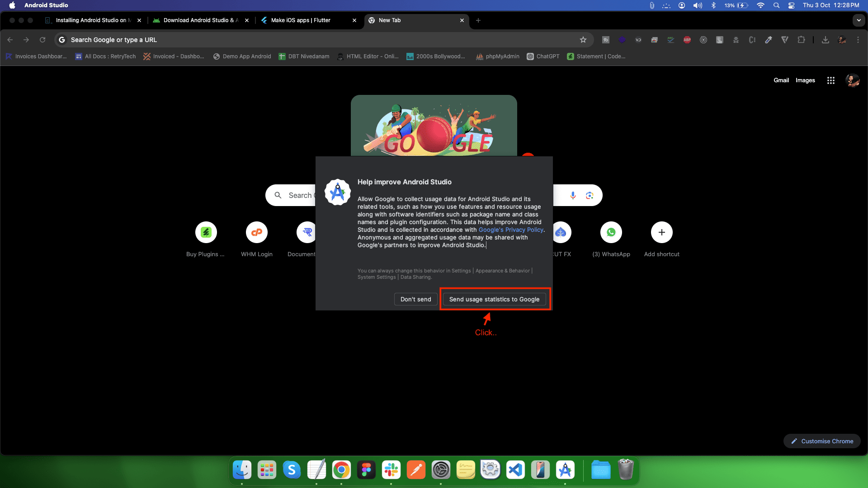The image size is (868, 488).
Task: Open Chrome three-dot menu
Action: [x=858, y=40]
